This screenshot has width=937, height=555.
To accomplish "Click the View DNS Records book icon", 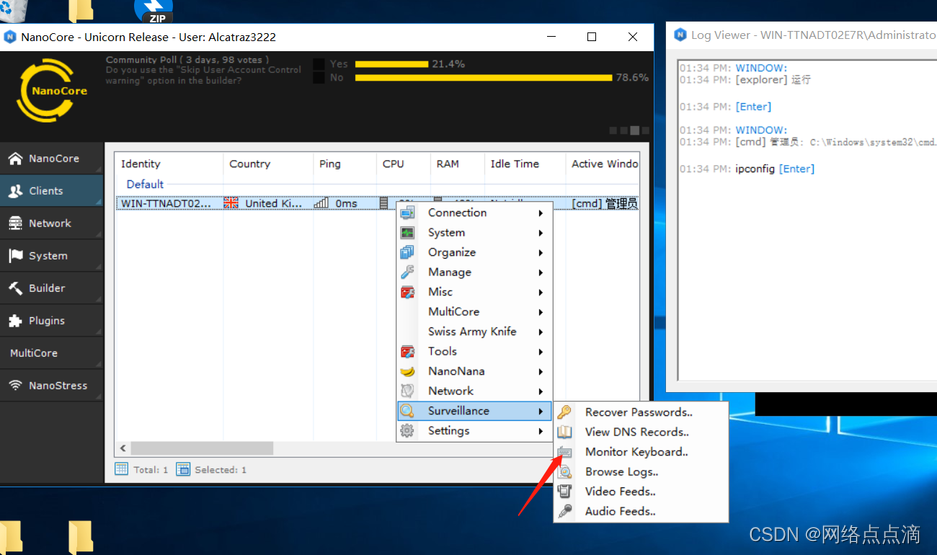I will [x=565, y=432].
